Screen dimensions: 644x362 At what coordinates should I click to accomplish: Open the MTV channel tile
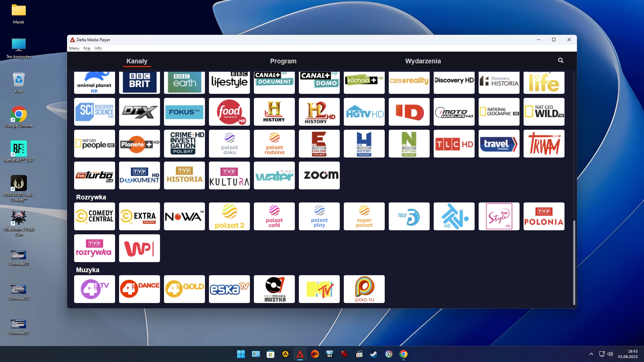pos(319,289)
